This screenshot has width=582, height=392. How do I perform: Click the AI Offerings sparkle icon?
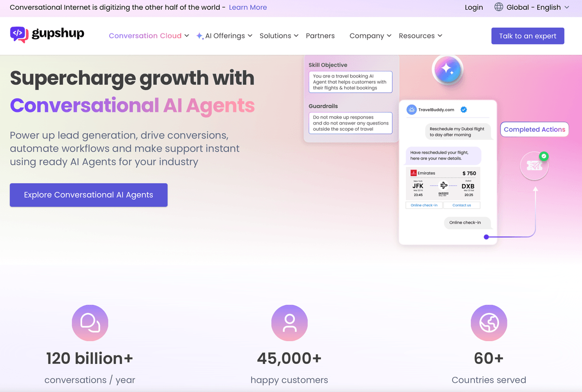point(199,36)
